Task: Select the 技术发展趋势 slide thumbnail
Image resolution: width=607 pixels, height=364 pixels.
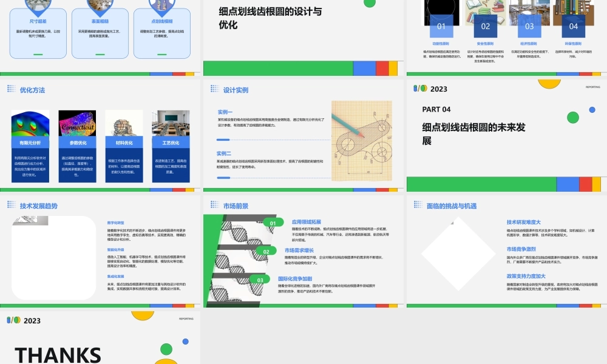Action: (x=100, y=251)
